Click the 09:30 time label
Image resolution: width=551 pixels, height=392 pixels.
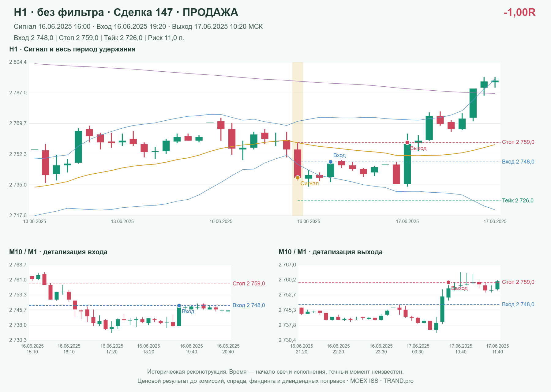point(418,352)
